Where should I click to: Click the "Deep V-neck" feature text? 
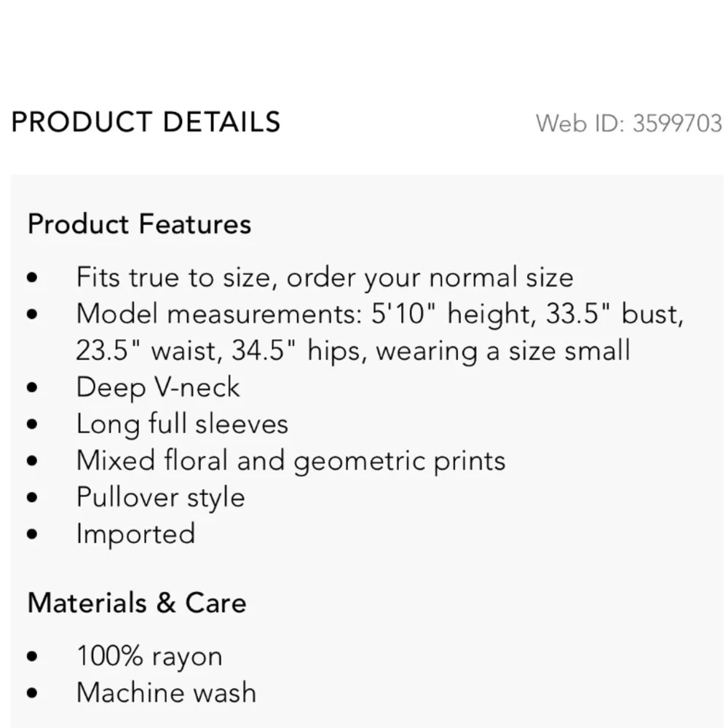158,387
